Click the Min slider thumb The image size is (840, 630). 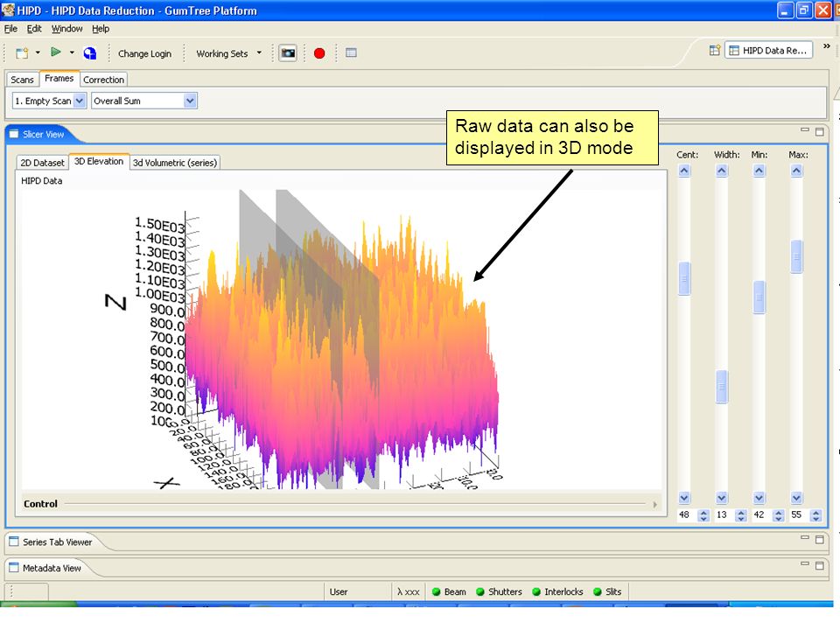tap(759, 297)
